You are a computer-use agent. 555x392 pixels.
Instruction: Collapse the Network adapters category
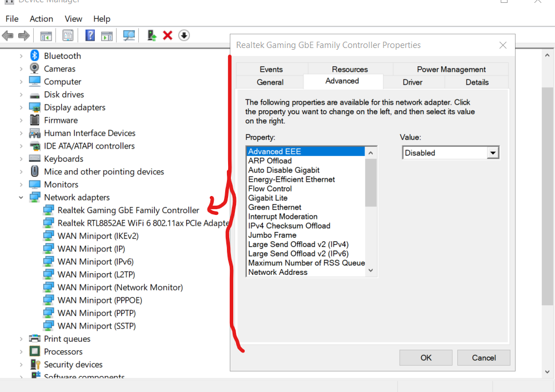click(21, 197)
